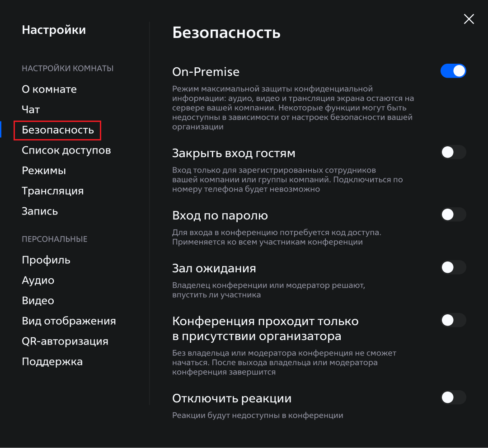Go to Вид отображения settings
This screenshot has width=488, height=448.
tap(69, 321)
